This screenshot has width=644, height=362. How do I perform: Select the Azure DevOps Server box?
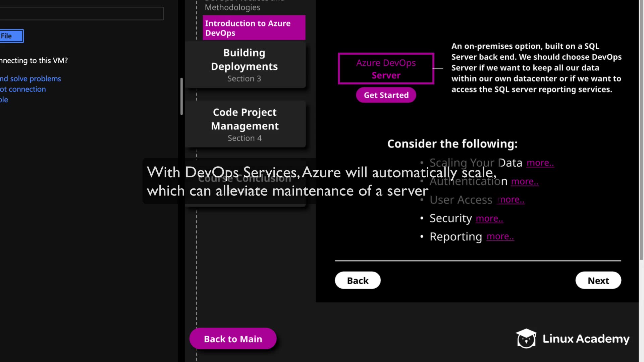tap(386, 69)
